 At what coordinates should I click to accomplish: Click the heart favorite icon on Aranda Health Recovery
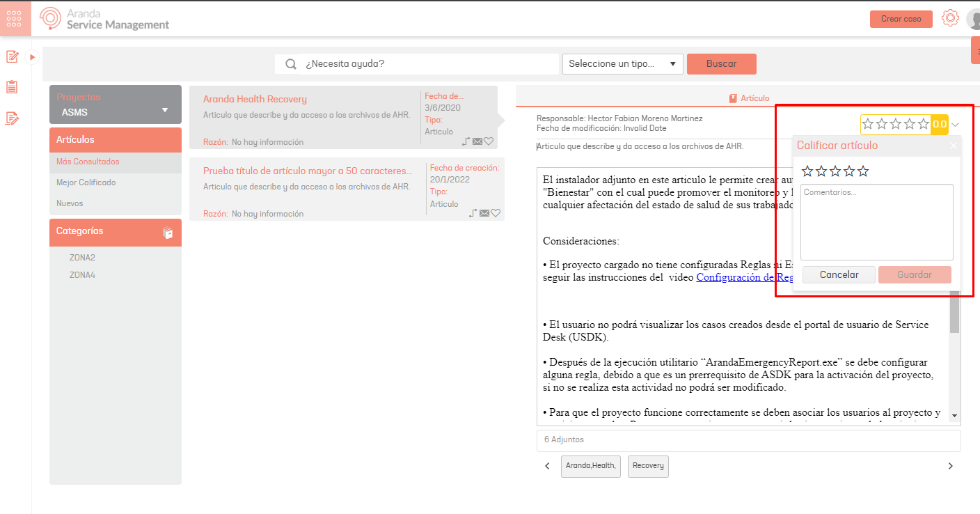[x=489, y=141]
